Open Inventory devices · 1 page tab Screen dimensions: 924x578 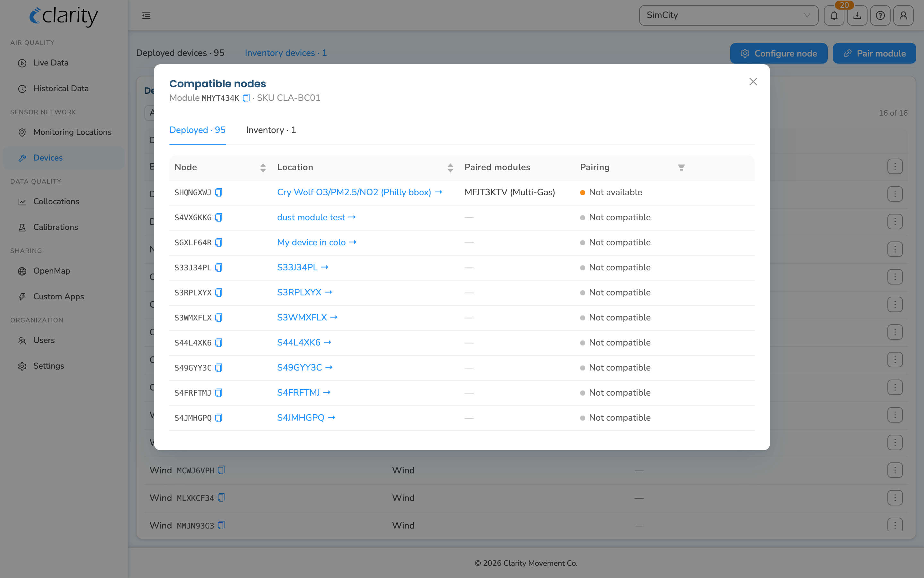(286, 53)
